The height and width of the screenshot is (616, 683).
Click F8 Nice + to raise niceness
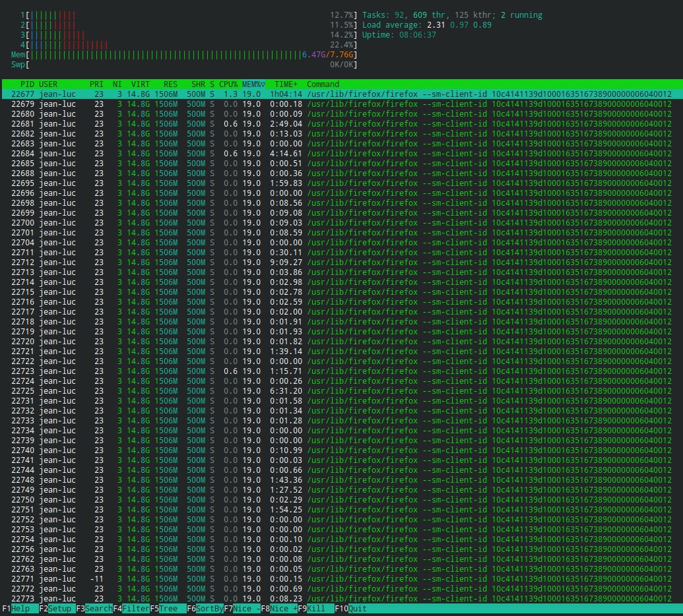(279, 609)
